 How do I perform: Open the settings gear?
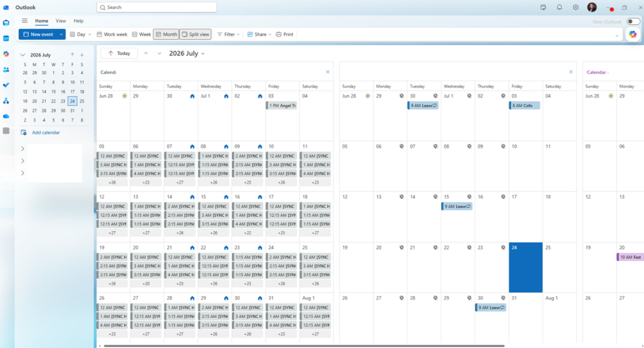point(575,7)
